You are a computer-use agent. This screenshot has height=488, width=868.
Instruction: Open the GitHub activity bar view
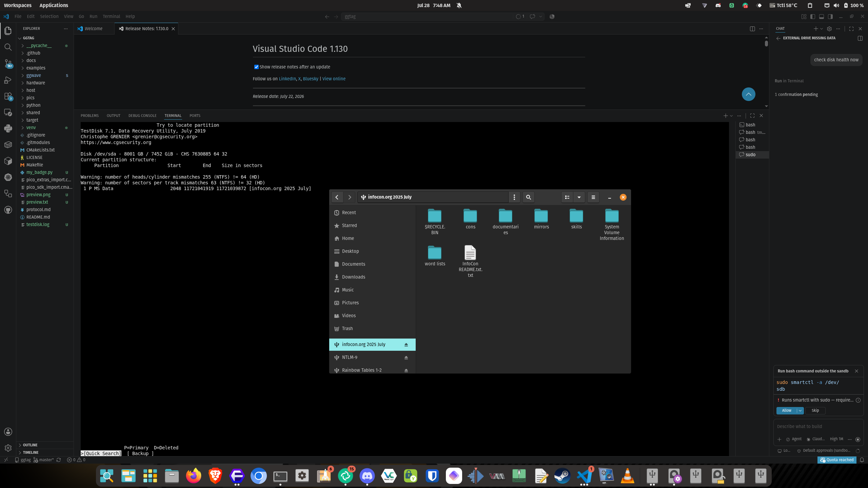click(x=8, y=210)
